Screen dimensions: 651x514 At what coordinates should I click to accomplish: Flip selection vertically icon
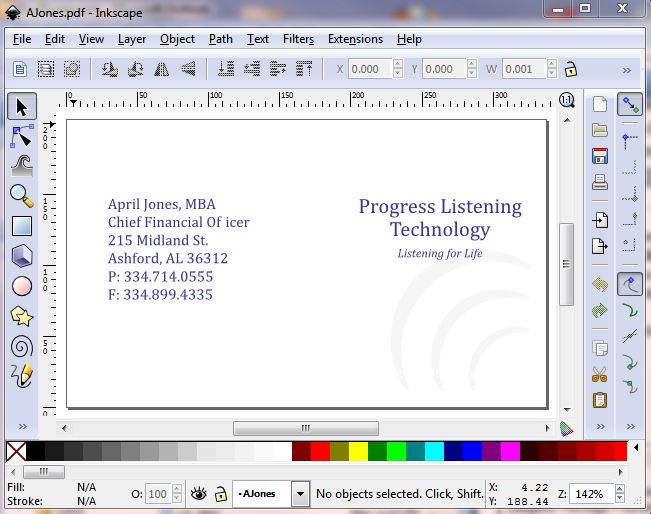coord(188,69)
